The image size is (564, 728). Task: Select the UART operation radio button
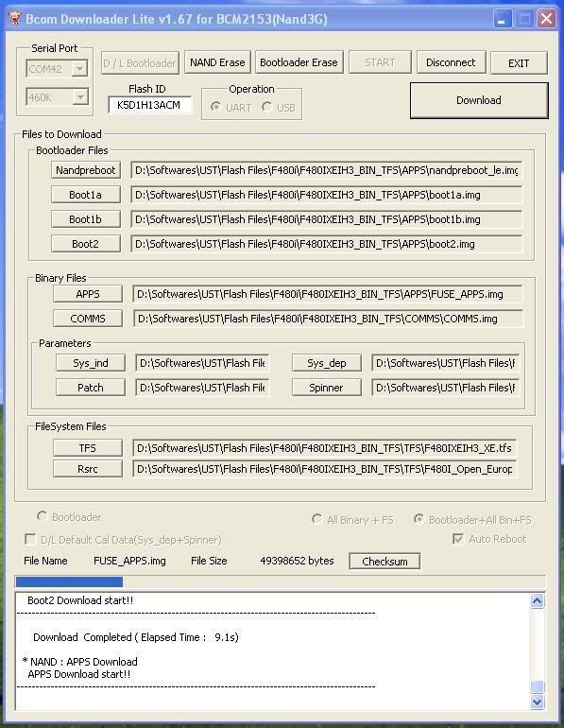coord(215,107)
